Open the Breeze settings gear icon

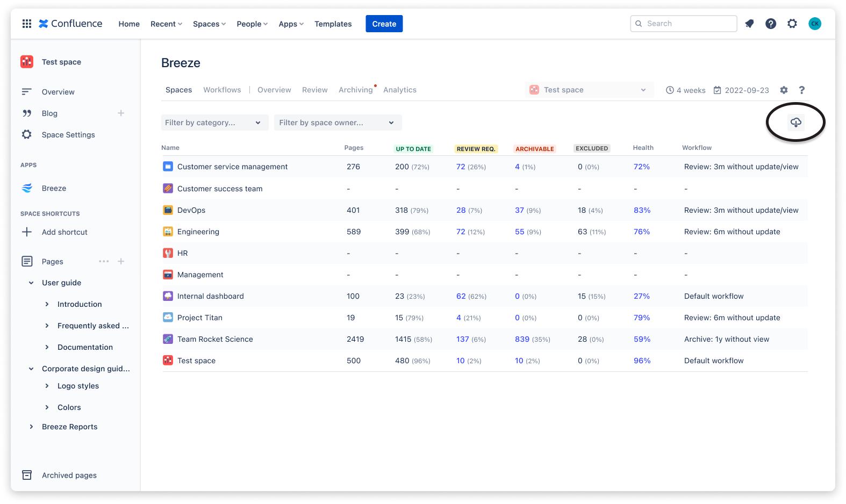[784, 90]
